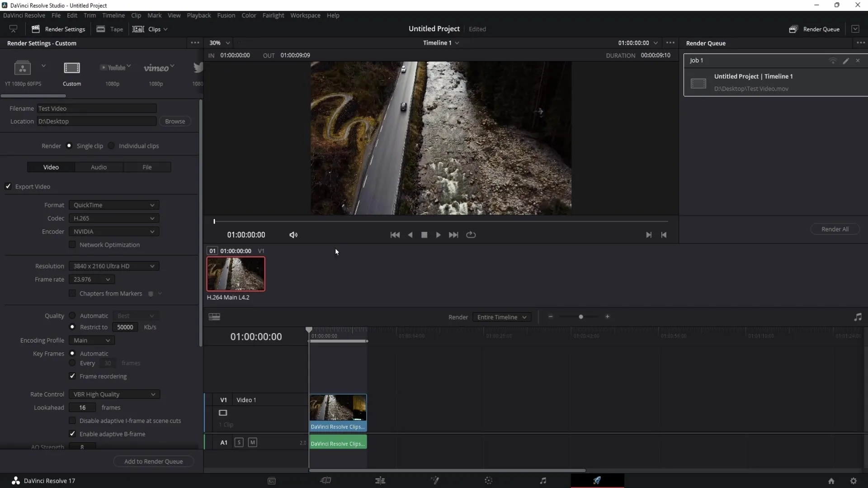
Task: Click the skip to first frame icon
Action: click(395, 235)
